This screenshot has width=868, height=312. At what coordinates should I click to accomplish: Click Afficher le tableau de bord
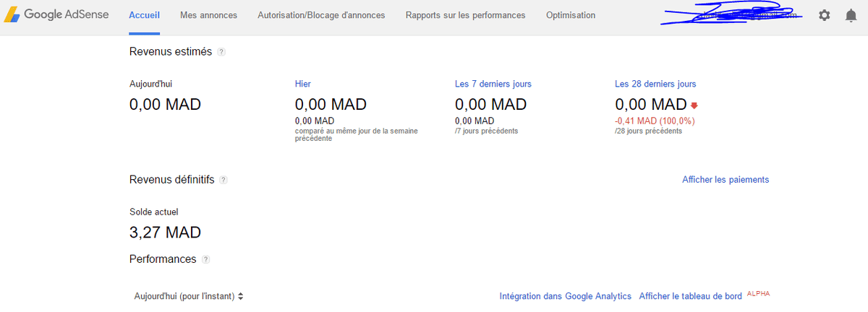pyautogui.click(x=691, y=296)
